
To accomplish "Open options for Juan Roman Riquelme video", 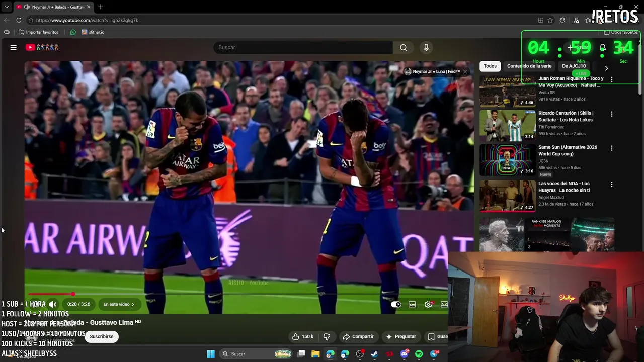I will (x=611, y=79).
